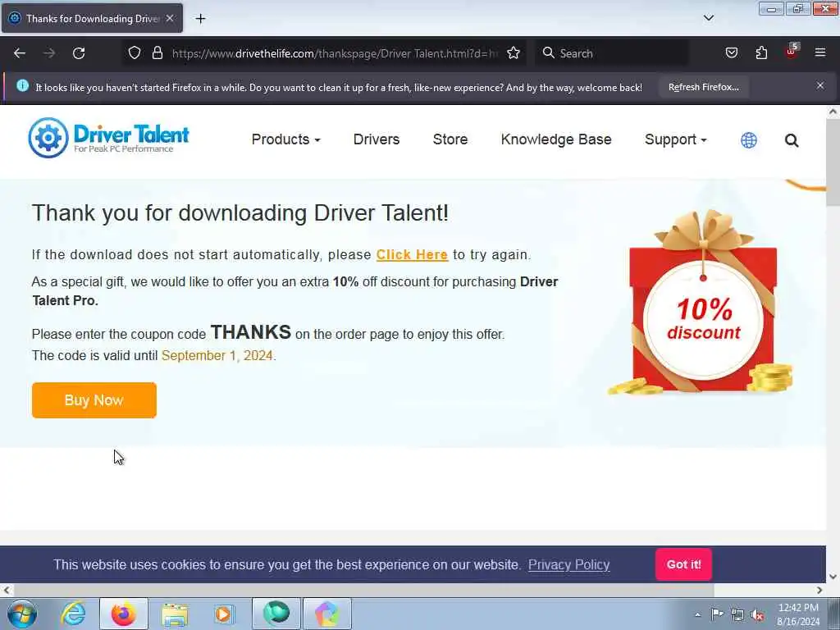This screenshot has width=840, height=630.
Task: Expand the Products dropdown menu
Action: [x=286, y=139]
